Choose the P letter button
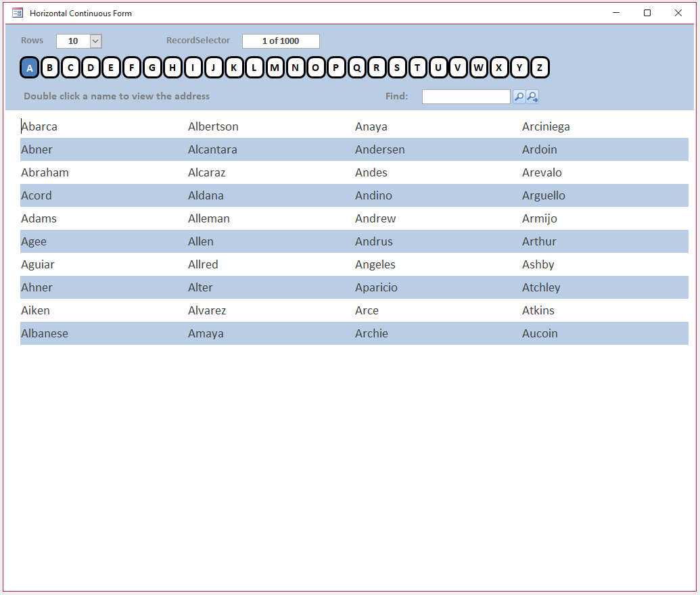The image size is (700, 595). click(335, 68)
